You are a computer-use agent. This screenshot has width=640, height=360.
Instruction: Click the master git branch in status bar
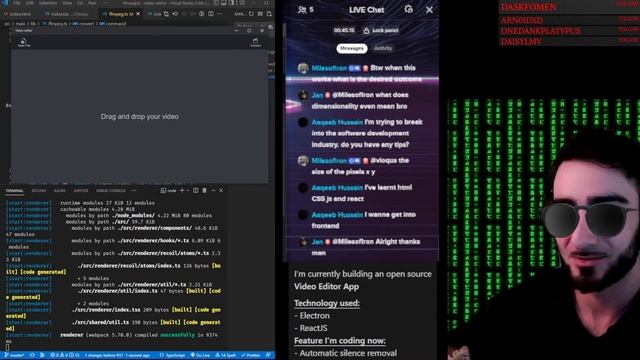[x=14, y=356]
